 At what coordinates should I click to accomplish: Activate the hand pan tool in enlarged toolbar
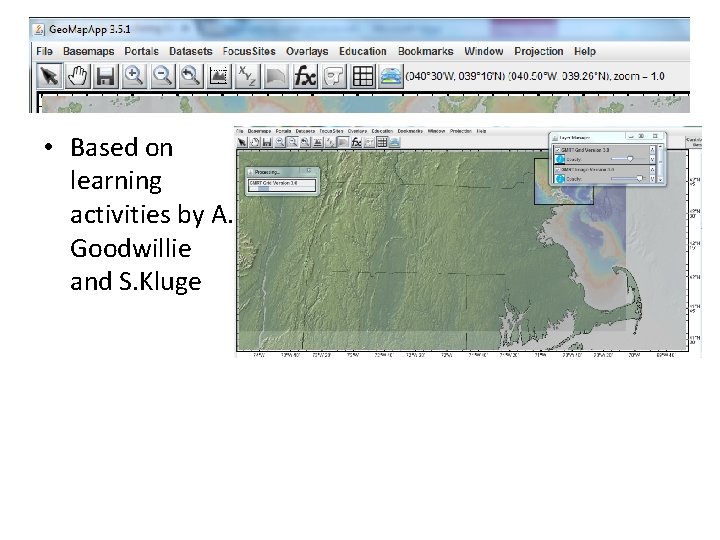tap(77, 76)
